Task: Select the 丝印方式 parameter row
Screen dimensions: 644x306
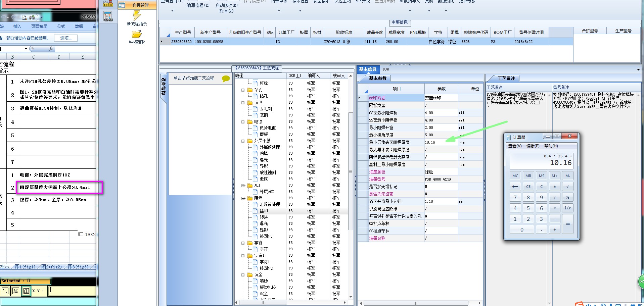Action: (420, 98)
